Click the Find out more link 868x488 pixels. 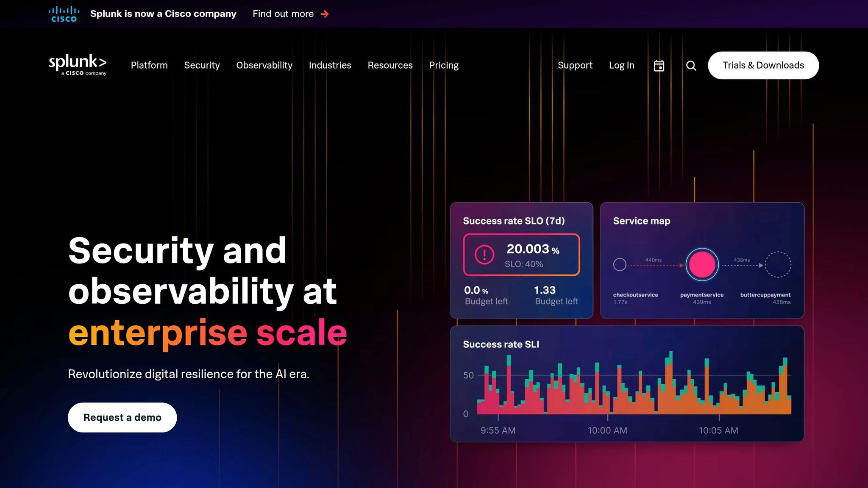pyautogui.click(x=283, y=14)
